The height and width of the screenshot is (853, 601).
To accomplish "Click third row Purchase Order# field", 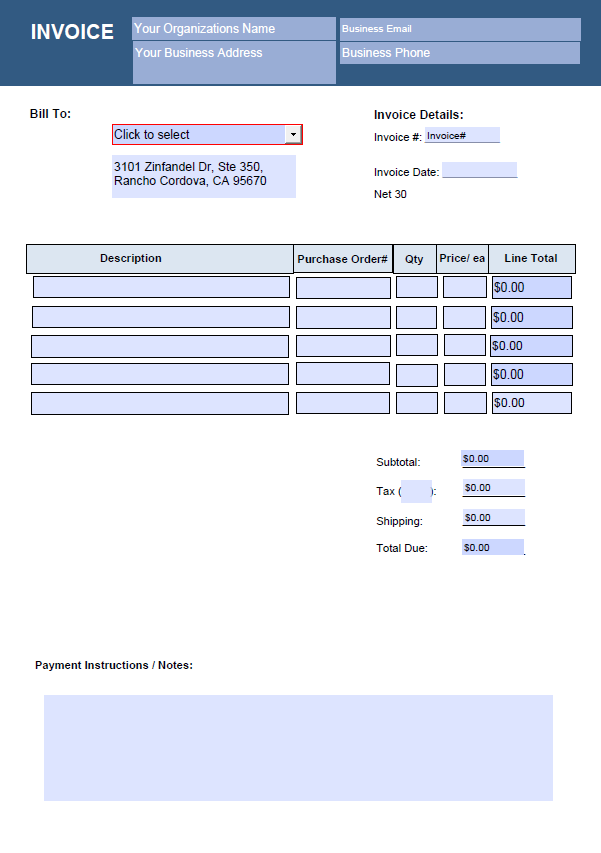I will point(343,346).
